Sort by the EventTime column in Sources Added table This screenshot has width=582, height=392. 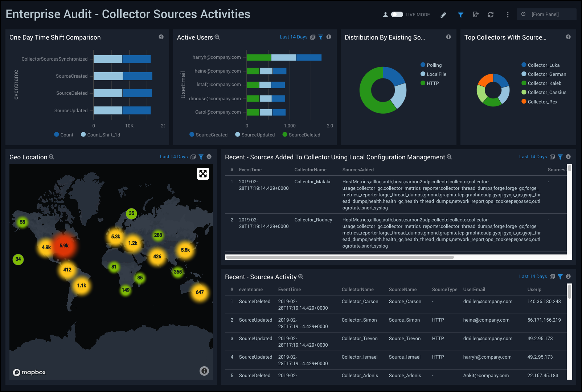(x=250, y=170)
